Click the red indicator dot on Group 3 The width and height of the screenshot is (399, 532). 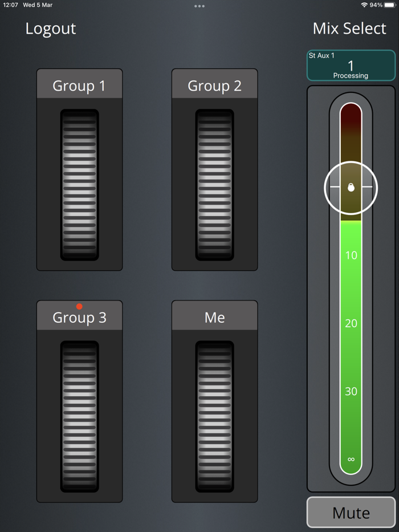pyautogui.click(x=79, y=306)
